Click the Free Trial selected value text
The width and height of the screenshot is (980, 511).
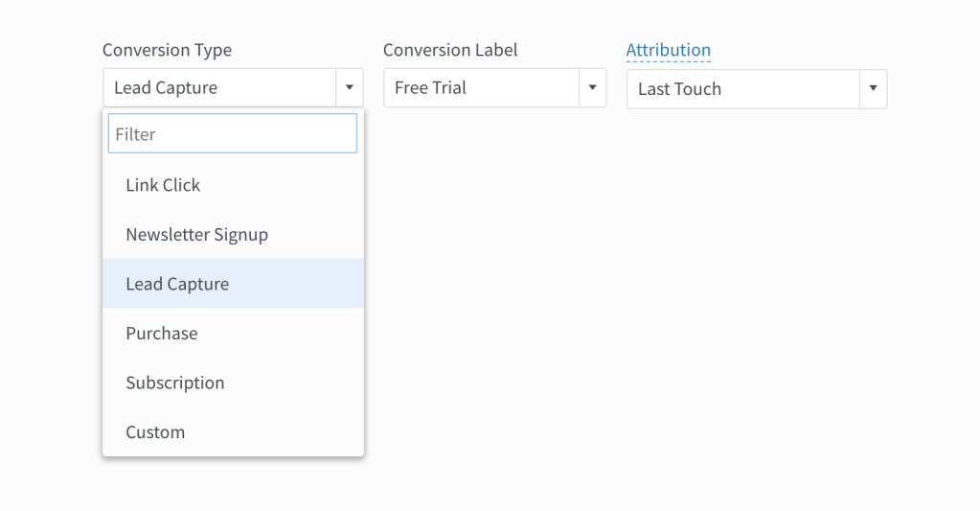click(430, 88)
